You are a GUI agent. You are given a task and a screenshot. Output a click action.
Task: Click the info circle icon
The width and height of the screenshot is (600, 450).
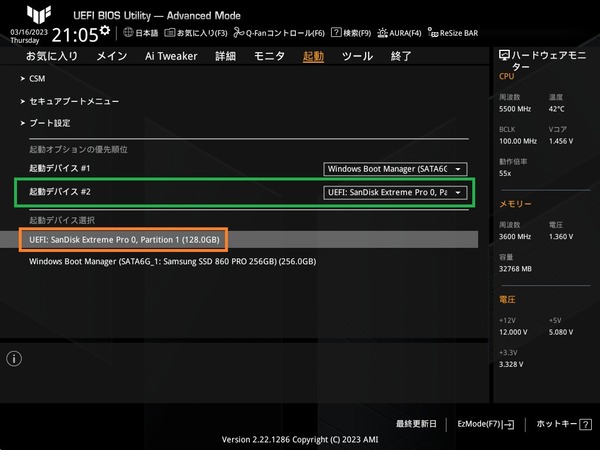[x=14, y=359]
